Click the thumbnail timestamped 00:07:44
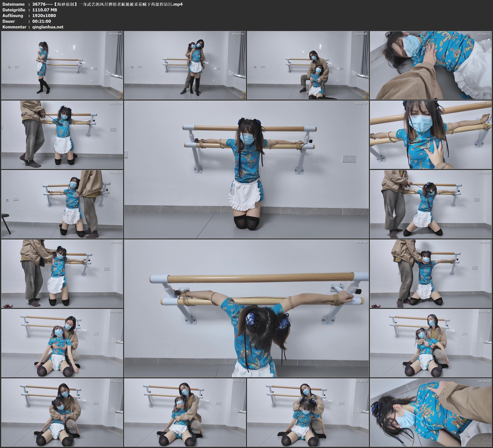Viewport: 493px width, 448px height. 431,135
